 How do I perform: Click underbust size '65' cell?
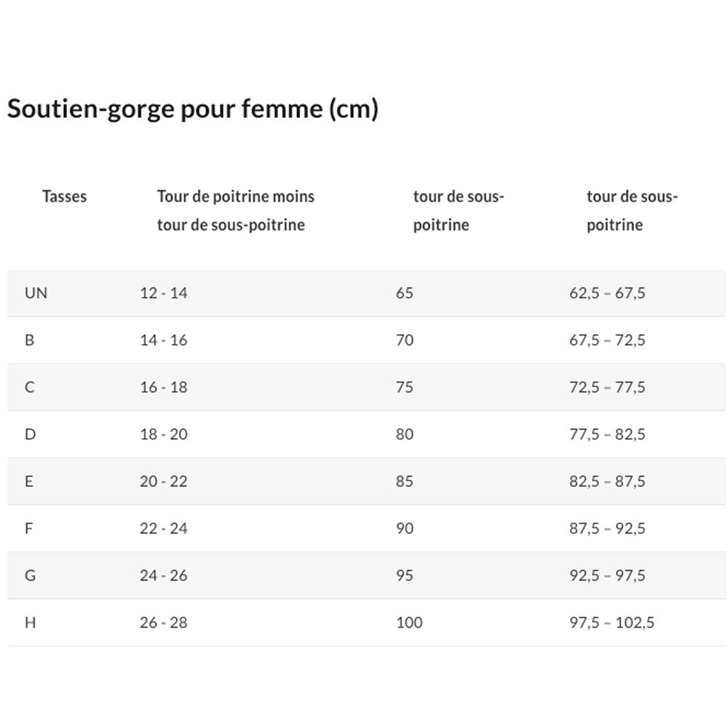[x=405, y=293]
